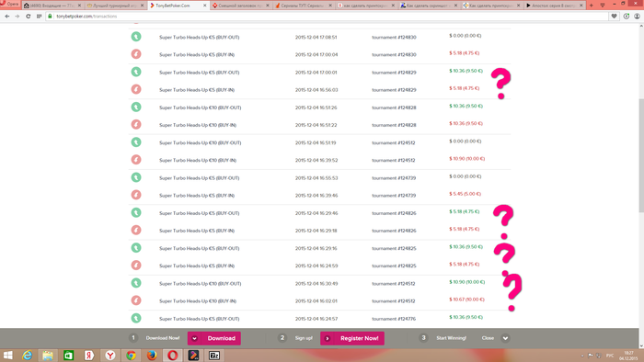Switch to the 'Сериалы ТУТ' tab

(x=304, y=6)
